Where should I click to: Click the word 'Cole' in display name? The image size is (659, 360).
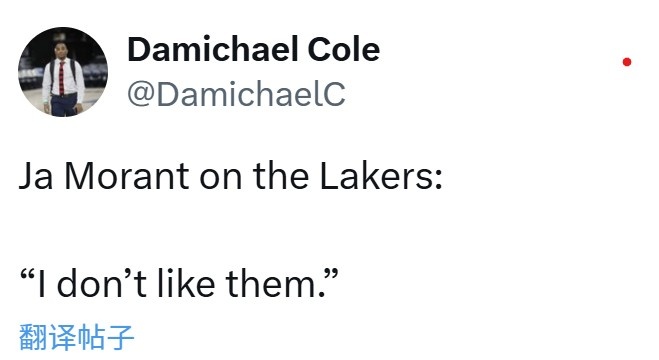[344, 50]
